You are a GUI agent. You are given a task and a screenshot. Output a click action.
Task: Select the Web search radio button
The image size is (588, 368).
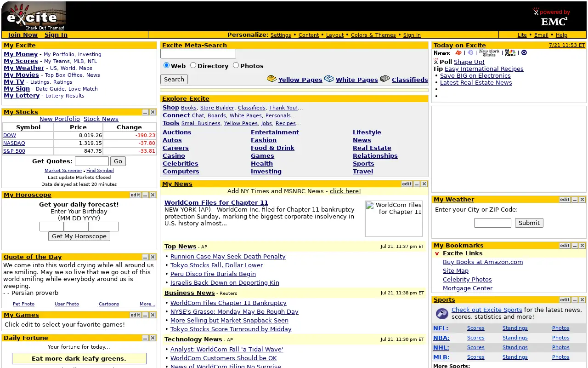coord(166,65)
